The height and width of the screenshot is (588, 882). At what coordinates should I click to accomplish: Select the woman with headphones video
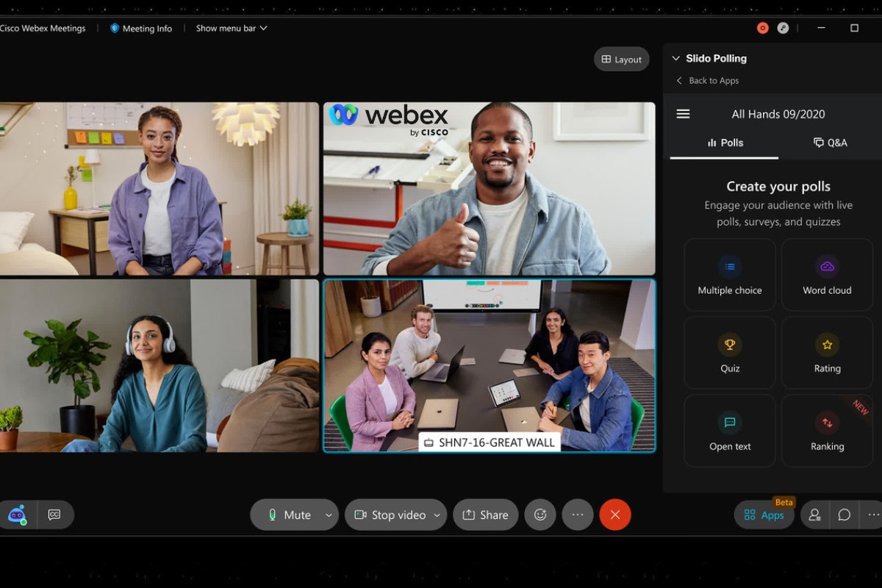click(159, 365)
